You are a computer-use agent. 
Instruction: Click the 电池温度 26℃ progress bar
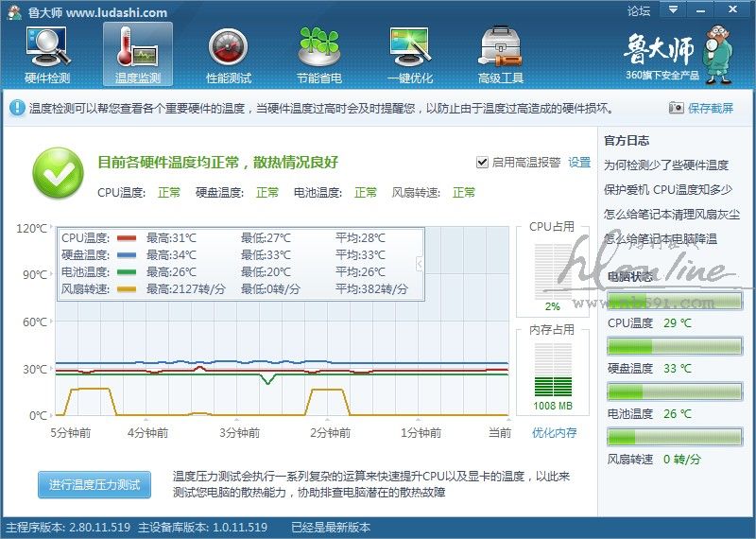pyautogui.click(x=675, y=391)
